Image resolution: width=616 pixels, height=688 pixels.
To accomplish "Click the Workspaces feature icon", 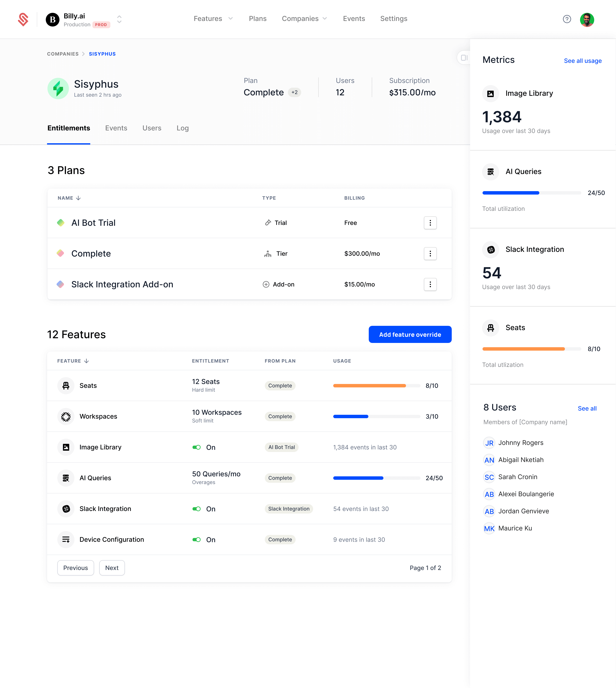I will point(66,416).
